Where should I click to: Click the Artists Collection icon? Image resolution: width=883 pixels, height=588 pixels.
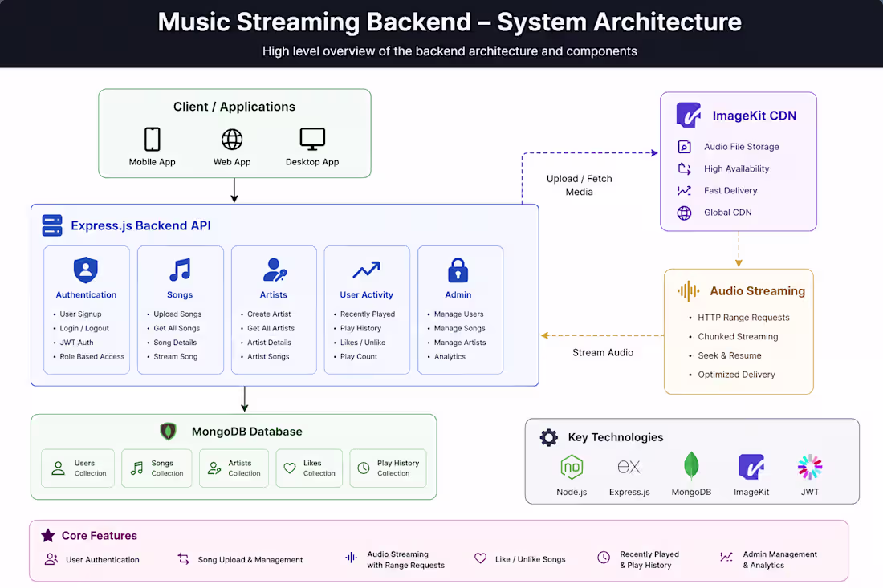pyautogui.click(x=214, y=468)
